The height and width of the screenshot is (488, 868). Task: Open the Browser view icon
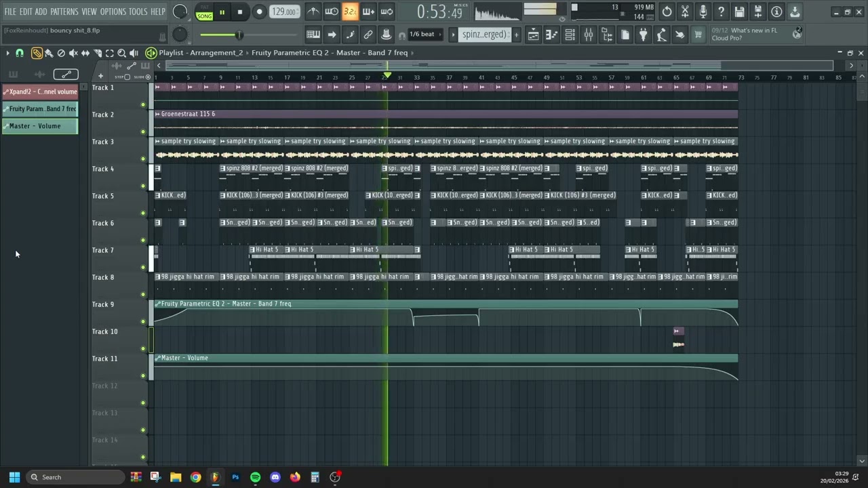pos(607,35)
